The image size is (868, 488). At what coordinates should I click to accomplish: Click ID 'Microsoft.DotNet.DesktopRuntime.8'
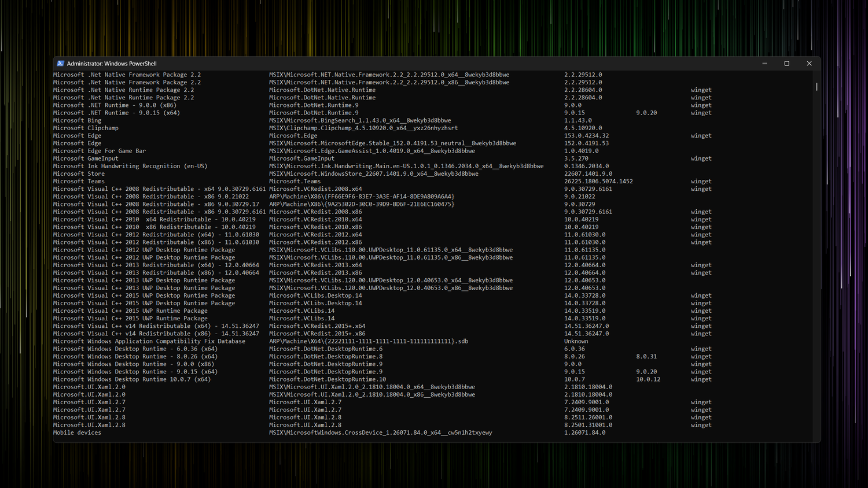click(x=326, y=357)
